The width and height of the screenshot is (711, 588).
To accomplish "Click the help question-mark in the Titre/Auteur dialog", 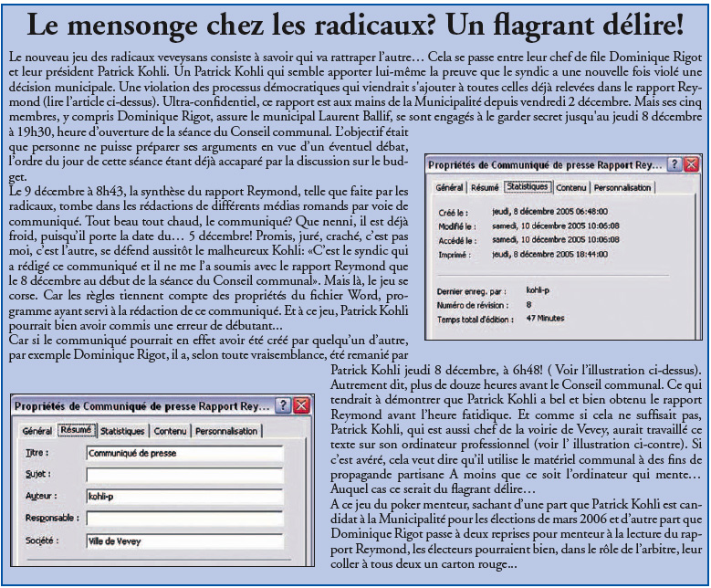I will coord(283,404).
